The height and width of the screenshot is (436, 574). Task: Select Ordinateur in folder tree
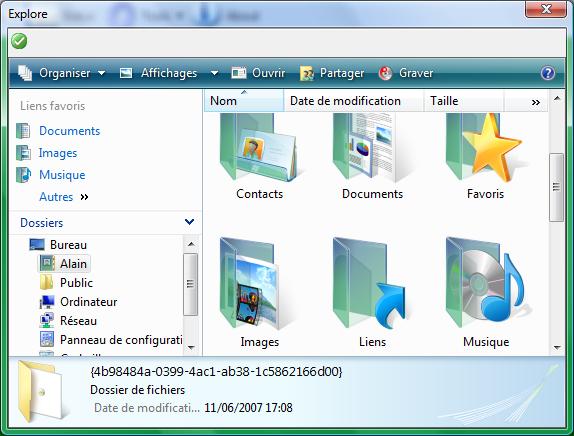[88, 302]
